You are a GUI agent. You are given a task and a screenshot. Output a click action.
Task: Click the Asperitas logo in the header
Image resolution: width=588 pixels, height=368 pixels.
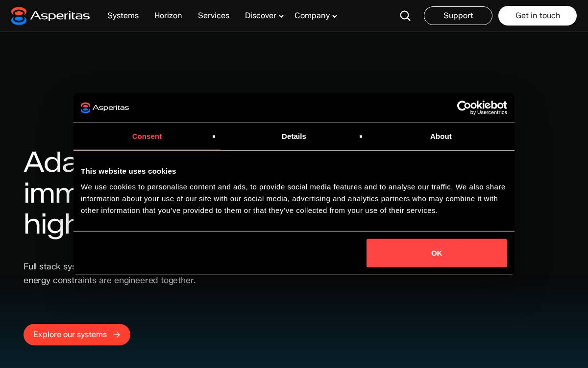point(50,16)
